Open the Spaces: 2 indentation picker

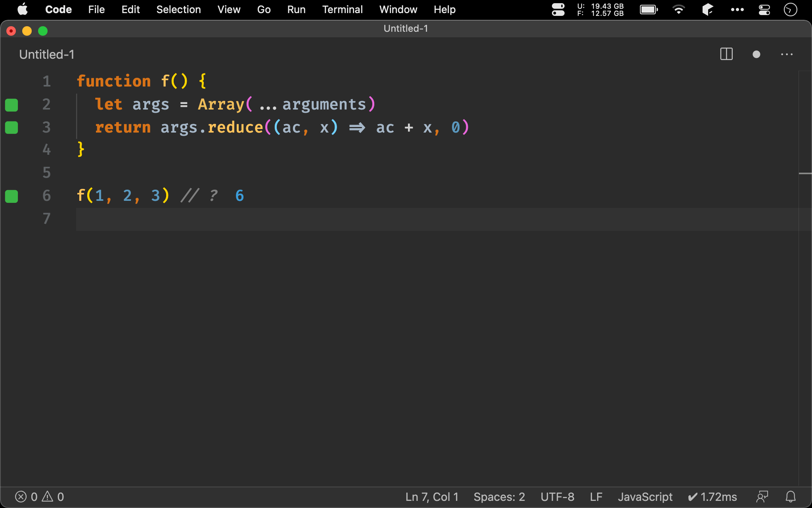(x=499, y=496)
